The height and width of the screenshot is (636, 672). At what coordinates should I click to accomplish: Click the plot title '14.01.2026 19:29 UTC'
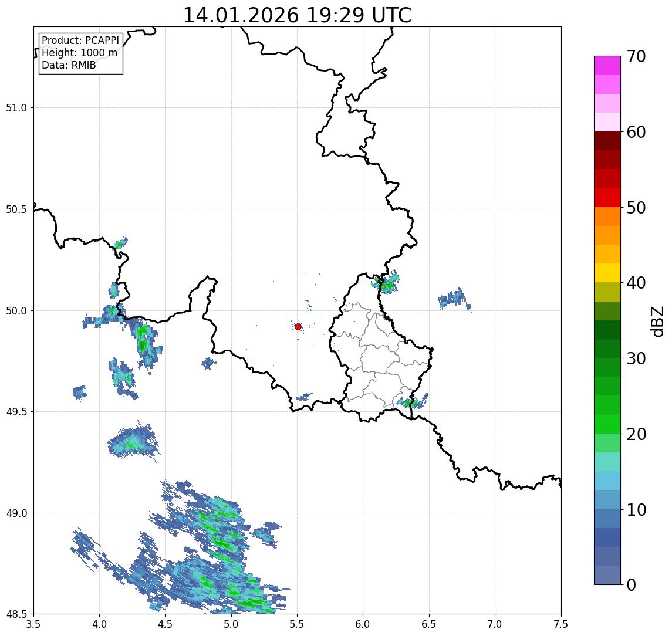[297, 15]
